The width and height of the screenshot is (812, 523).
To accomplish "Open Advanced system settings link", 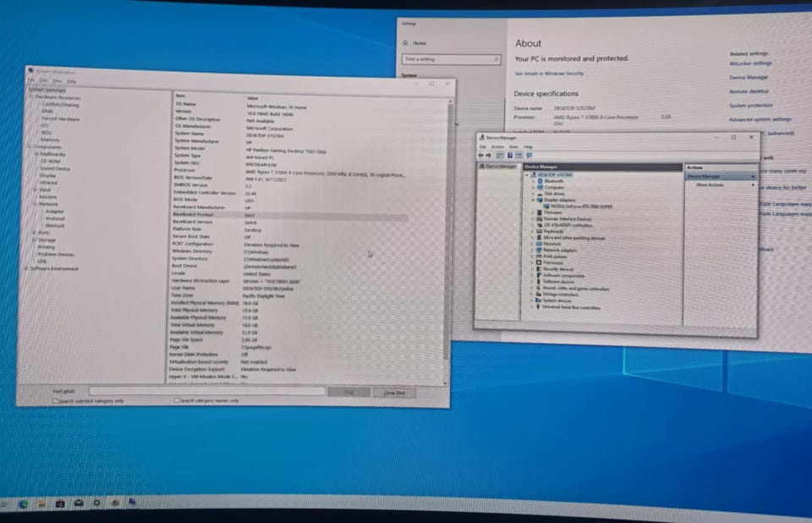I will tap(760, 119).
